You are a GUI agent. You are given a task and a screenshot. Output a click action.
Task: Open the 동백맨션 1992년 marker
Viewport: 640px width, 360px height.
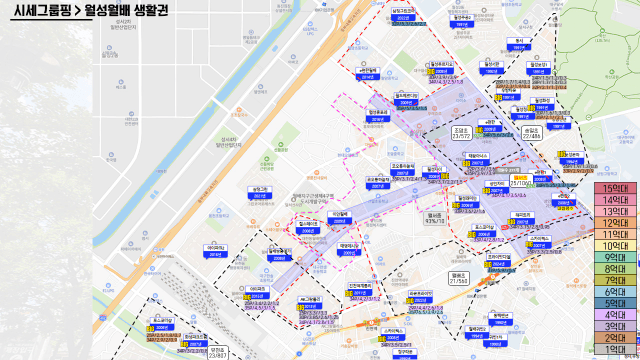(500, 319)
